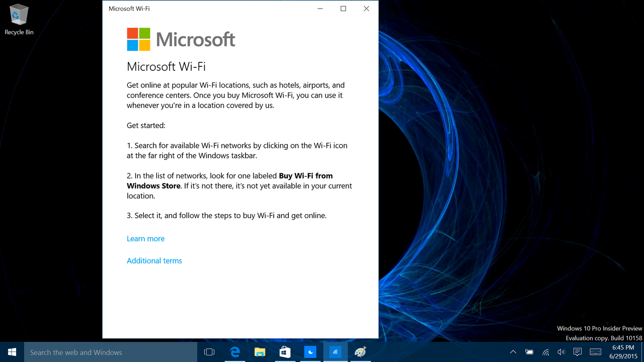Open the Recycle Bin desktop icon

tap(19, 20)
